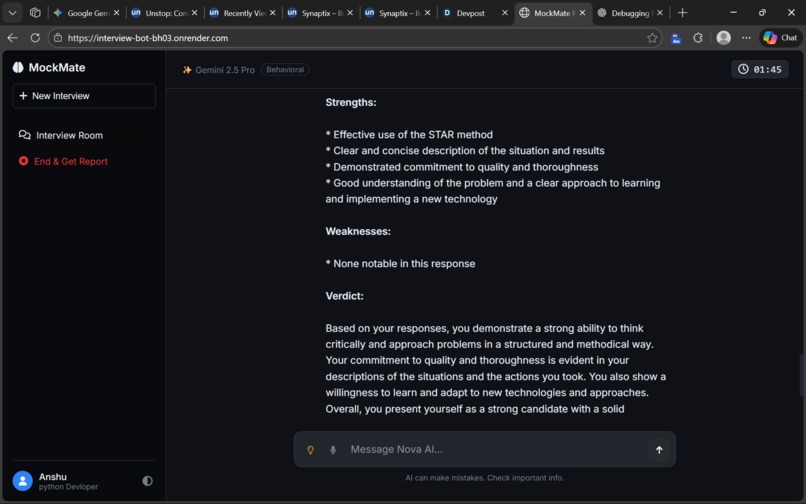Click "None notable in this response" text
Viewport: 806px width, 504px height.
click(x=404, y=264)
